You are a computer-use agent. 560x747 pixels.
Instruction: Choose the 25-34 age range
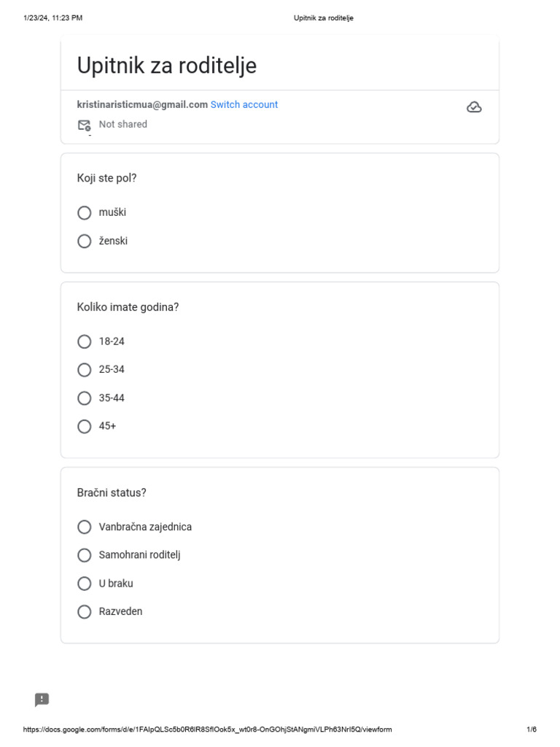click(x=85, y=370)
